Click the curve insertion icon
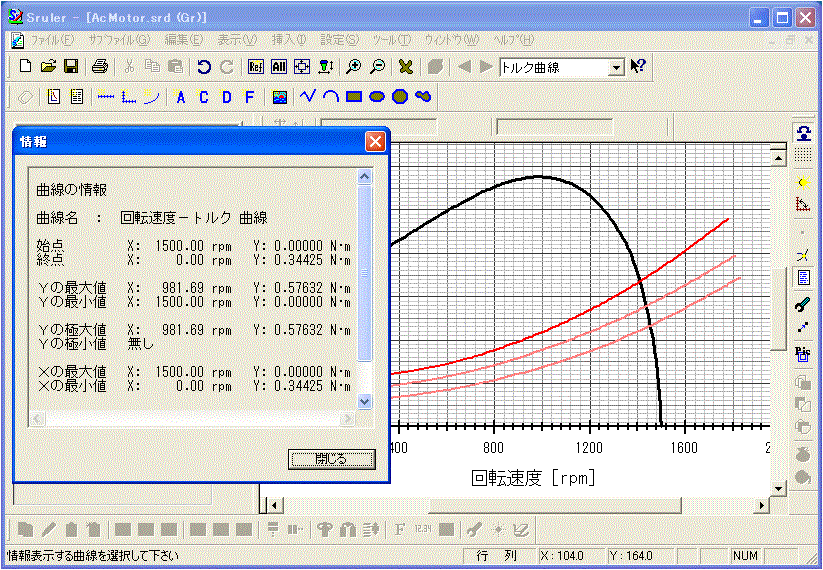 pyautogui.click(x=152, y=97)
